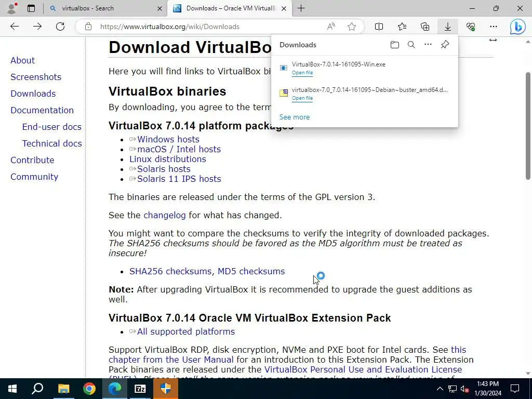This screenshot has width=532, height=399.
Task: Open the Favorites list
Action: pyautogui.click(x=402, y=26)
